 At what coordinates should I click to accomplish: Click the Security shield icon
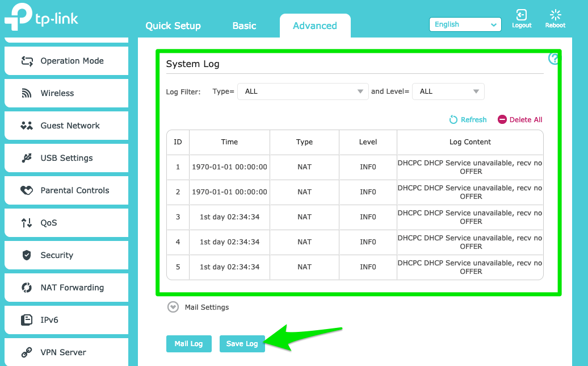[27, 255]
